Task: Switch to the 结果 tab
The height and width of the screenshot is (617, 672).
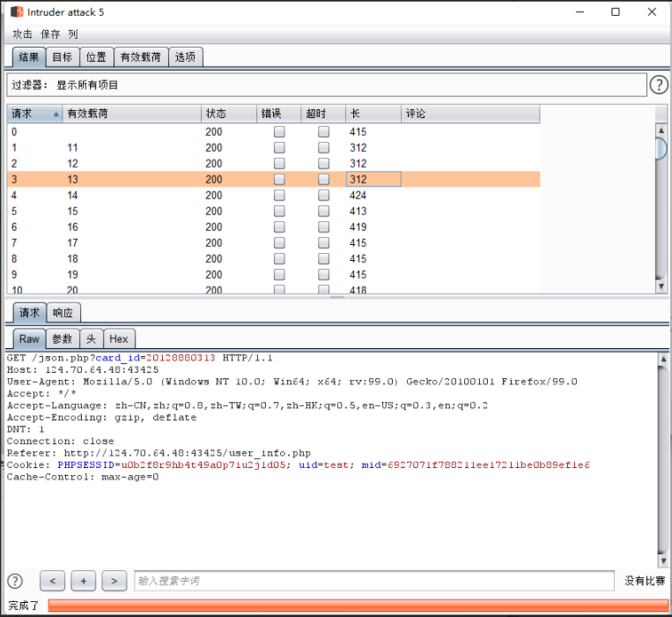Action: 29,57
